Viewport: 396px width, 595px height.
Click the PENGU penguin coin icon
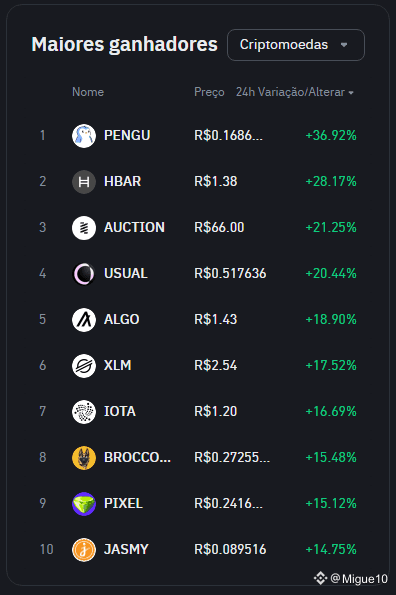pyautogui.click(x=83, y=136)
